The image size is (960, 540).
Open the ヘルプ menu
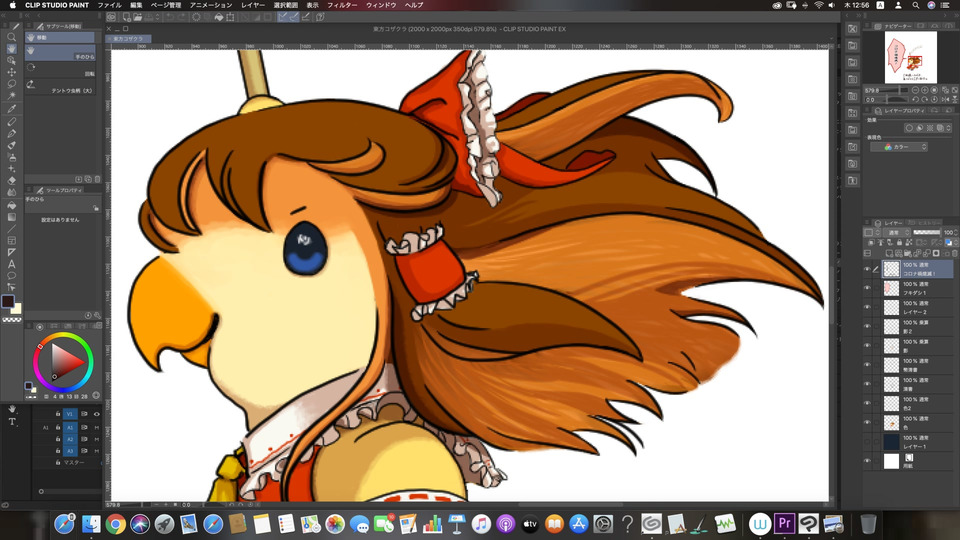tap(414, 5)
